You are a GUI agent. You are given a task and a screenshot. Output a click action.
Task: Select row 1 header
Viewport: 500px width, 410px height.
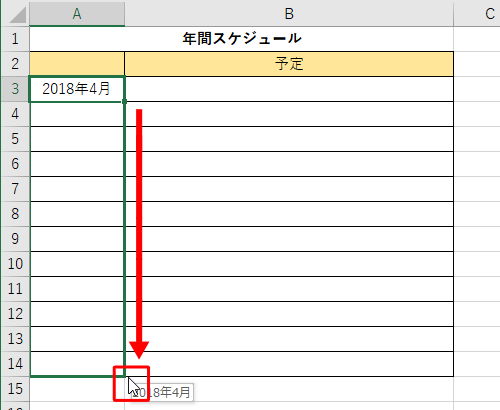pos(15,39)
